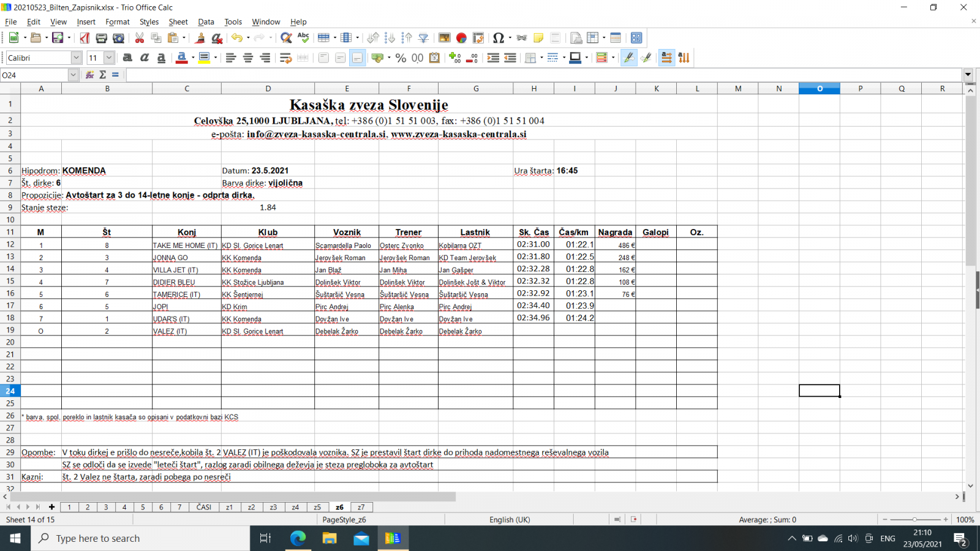Run the spelling check
Screen dimensions: 980x551
point(303,38)
